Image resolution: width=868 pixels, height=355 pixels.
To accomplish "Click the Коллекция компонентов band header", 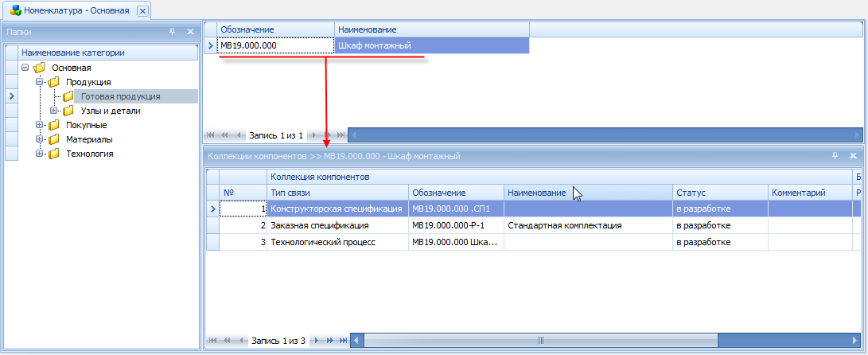I will coord(559,177).
